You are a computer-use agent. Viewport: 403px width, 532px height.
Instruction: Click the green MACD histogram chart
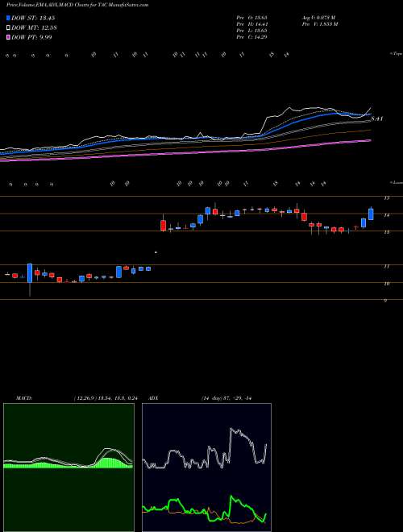coord(69,468)
